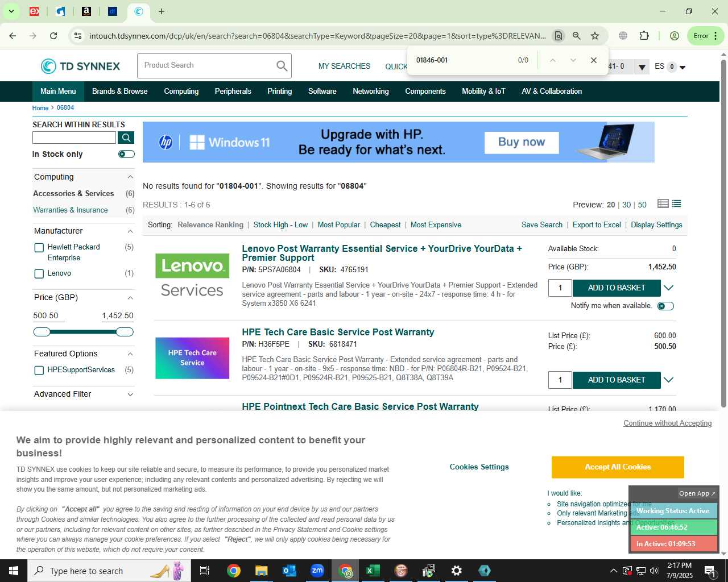Go to previous find result arrow
The width and height of the screenshot is (728, 582).
click(552, 60)
